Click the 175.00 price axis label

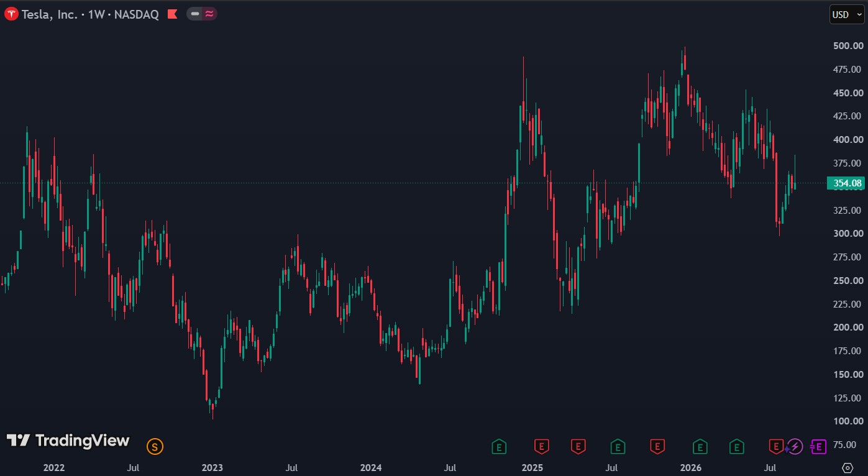tap(848, 351)
